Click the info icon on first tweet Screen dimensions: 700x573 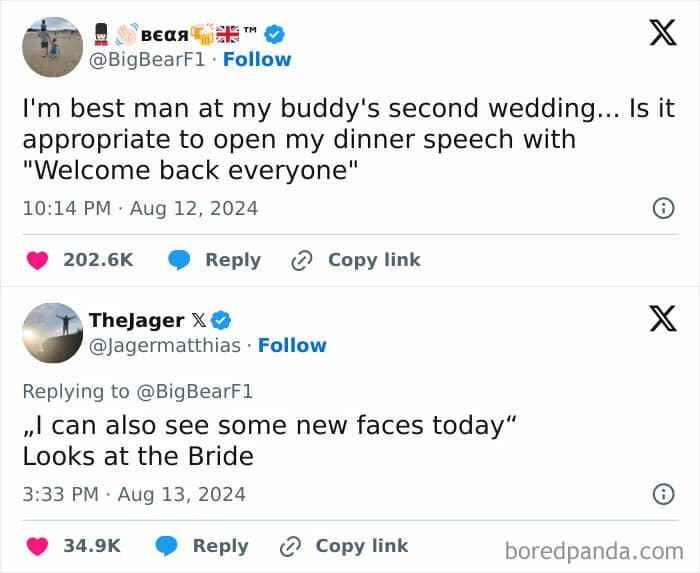pos(662,208)
